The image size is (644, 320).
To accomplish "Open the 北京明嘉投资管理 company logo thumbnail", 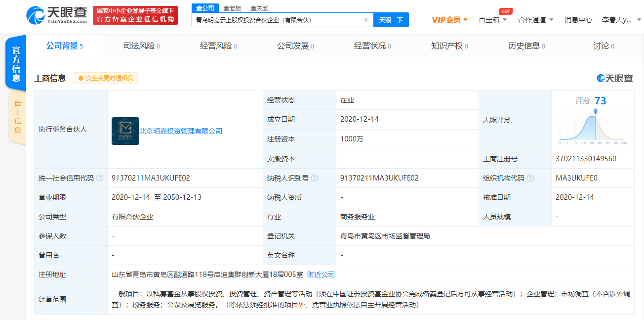I will [125, 131].
